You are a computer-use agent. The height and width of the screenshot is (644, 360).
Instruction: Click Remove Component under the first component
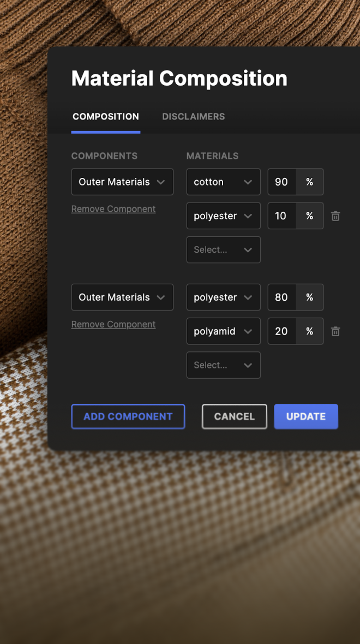[x=113, y=209]
